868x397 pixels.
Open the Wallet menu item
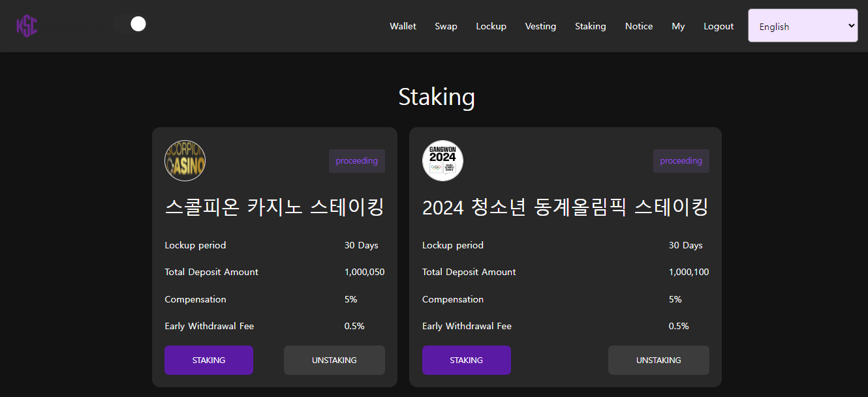(x=403, y=26)
